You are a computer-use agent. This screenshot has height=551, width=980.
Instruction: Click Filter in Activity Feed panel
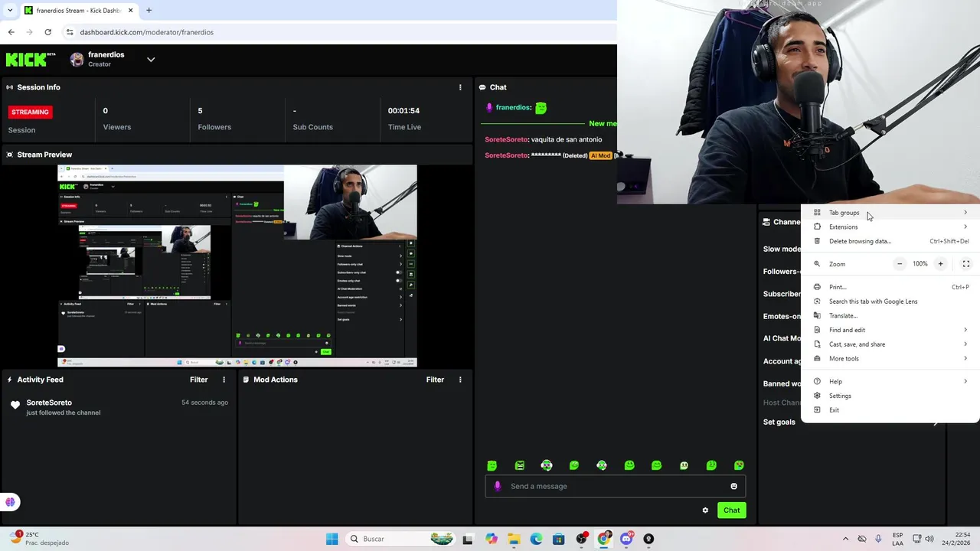tap(199, 380)
